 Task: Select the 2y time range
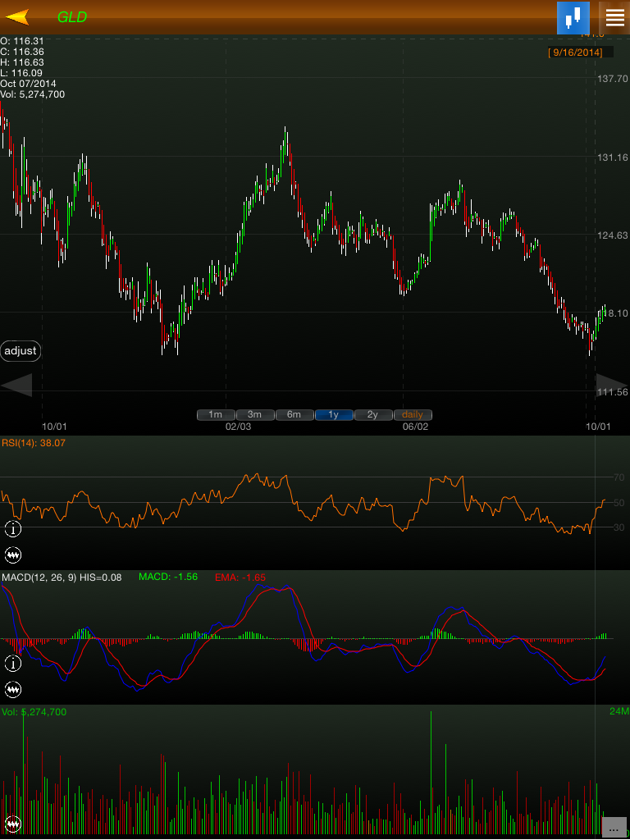pyautogui.click(x=373, y=414)
